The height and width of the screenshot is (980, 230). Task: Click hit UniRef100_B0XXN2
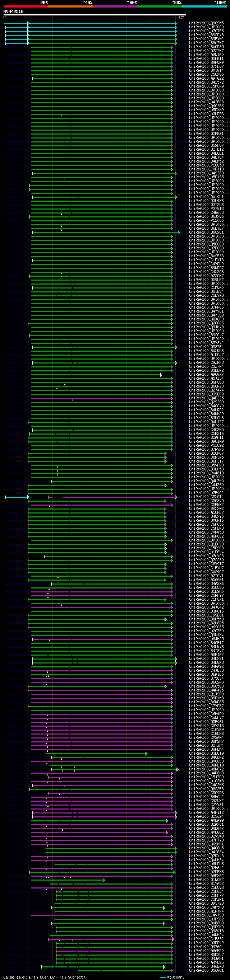[206, 509]
